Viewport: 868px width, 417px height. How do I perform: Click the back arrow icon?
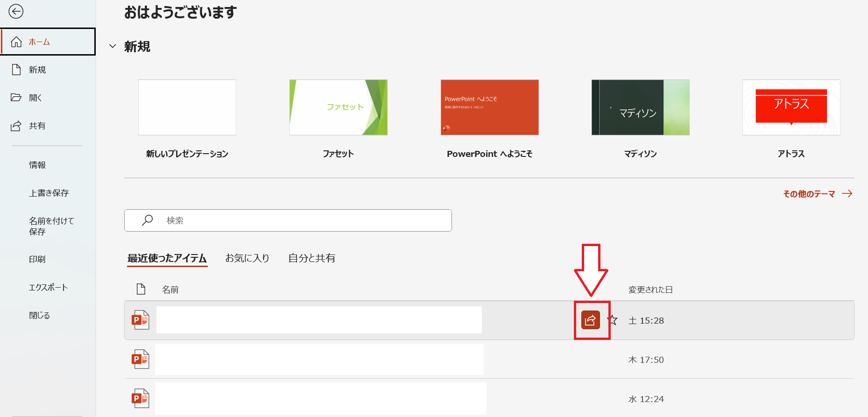pos(16,12)
